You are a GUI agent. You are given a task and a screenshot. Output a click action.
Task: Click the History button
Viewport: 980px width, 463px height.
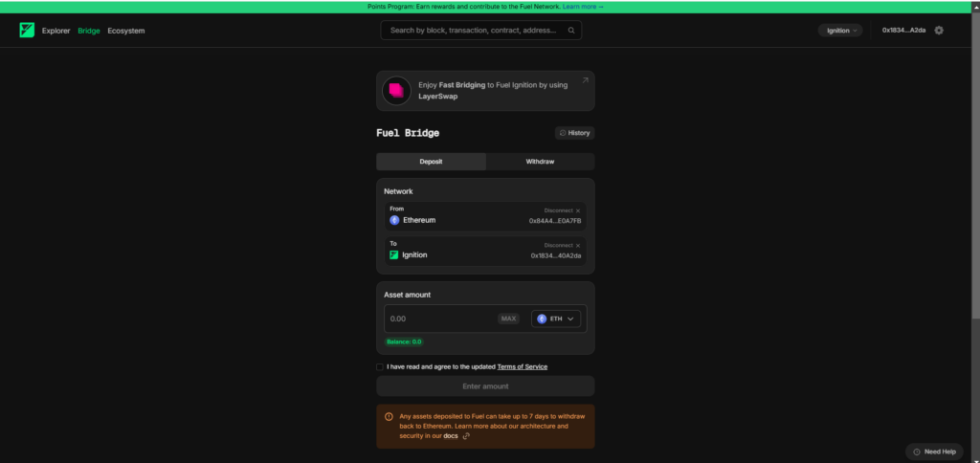pos(574,133)
